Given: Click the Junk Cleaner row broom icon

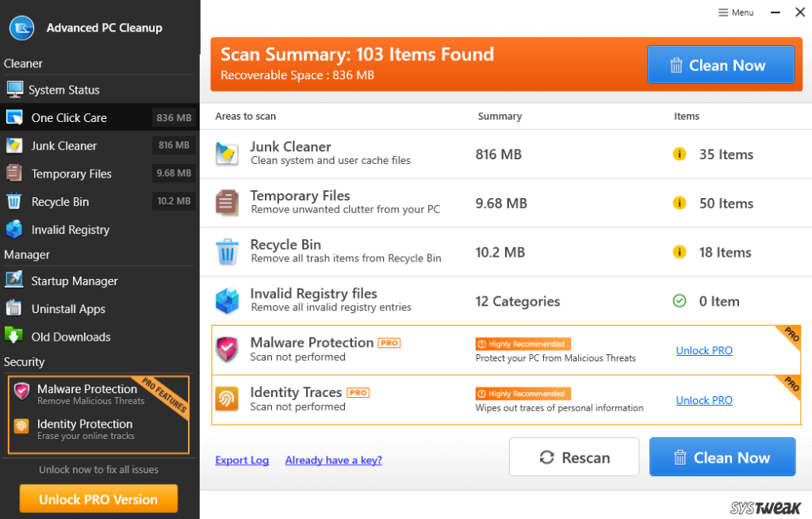Looking at the screenshot, I should [x=227, y=154].
